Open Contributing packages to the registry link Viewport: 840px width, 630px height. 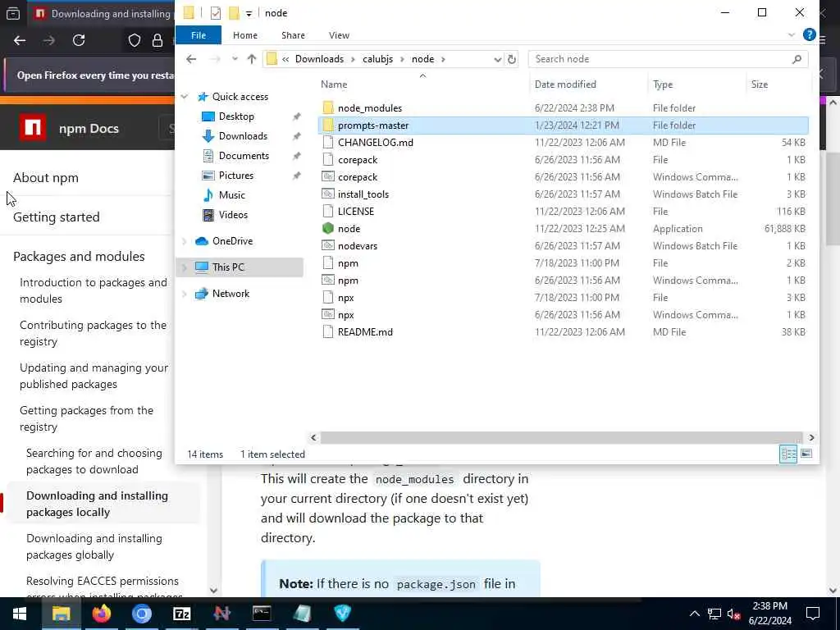[x=94, y=333]
